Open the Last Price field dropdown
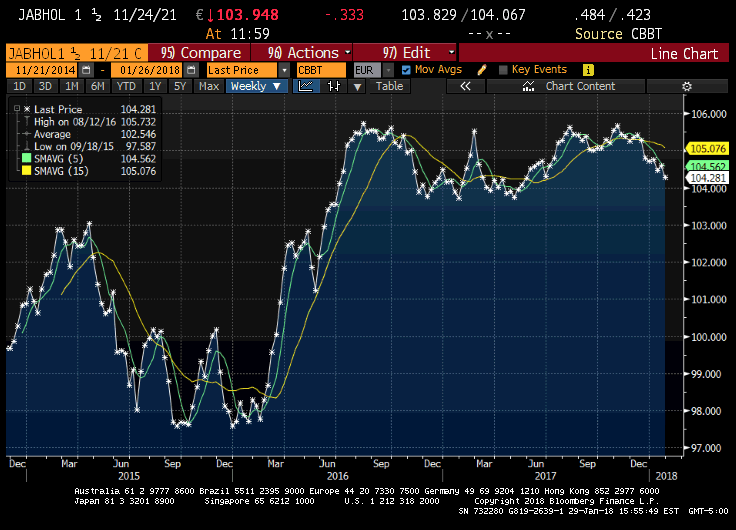This screenshot has height=530, width=736. point(284,70)
